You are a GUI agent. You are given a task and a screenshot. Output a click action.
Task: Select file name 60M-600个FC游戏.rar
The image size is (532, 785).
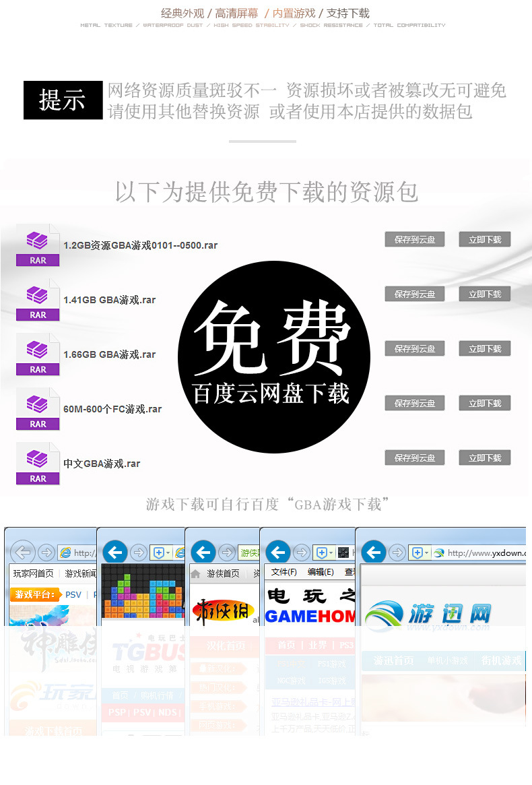point(112,409)
